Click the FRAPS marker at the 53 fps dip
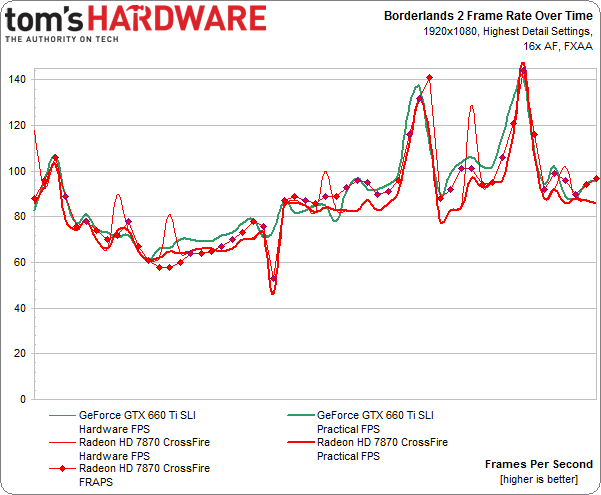601x495 pixels. click(x=273, y=279)
